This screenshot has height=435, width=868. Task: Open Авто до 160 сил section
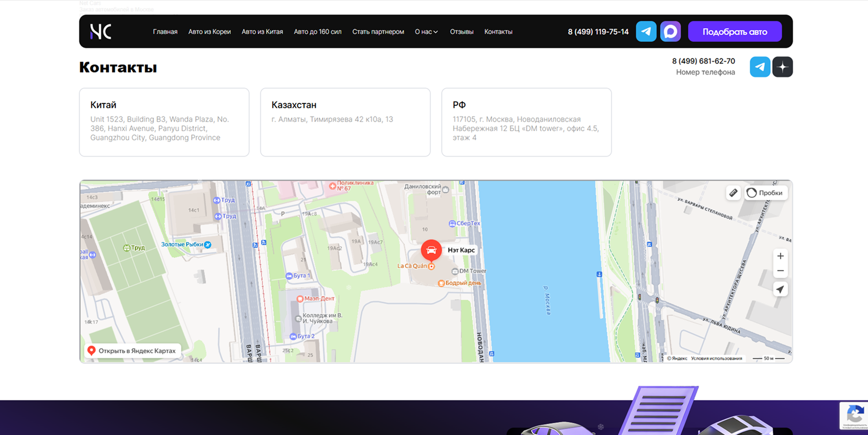pyautogui.click(x=318, y=32)
